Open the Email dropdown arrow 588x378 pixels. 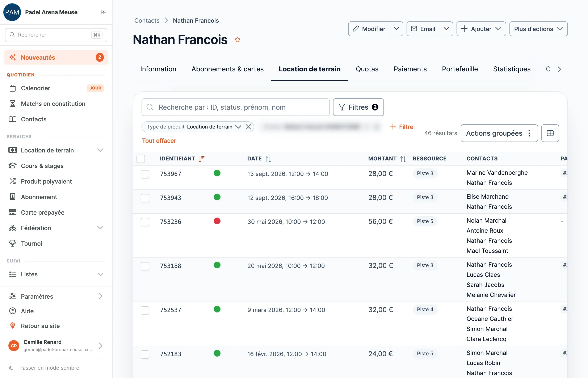point(446,29)
